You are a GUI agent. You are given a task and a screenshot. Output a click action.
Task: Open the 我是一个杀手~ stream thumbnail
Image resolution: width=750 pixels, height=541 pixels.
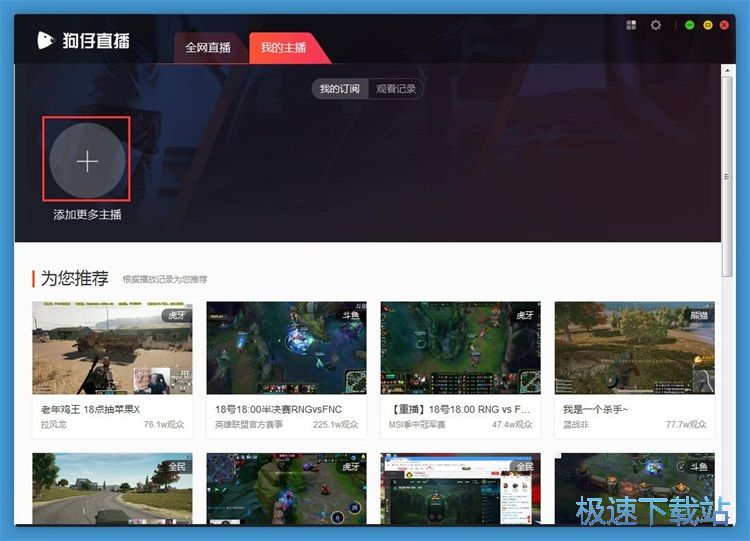(635, 348)
